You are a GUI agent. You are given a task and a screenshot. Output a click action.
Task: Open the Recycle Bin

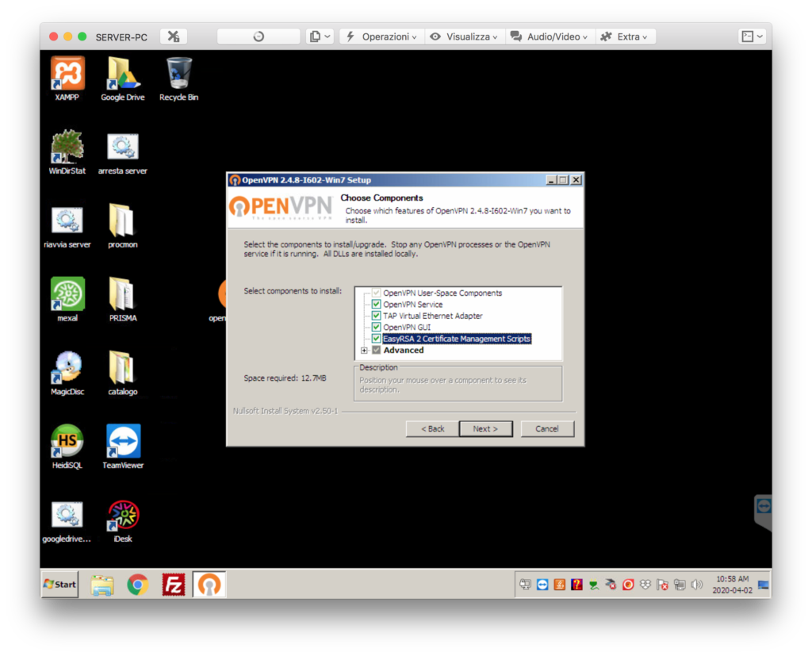(x=178, y=79)
